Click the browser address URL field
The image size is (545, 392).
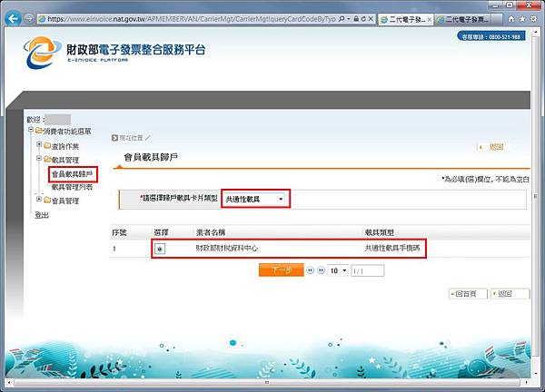click(x=191, y=19)
